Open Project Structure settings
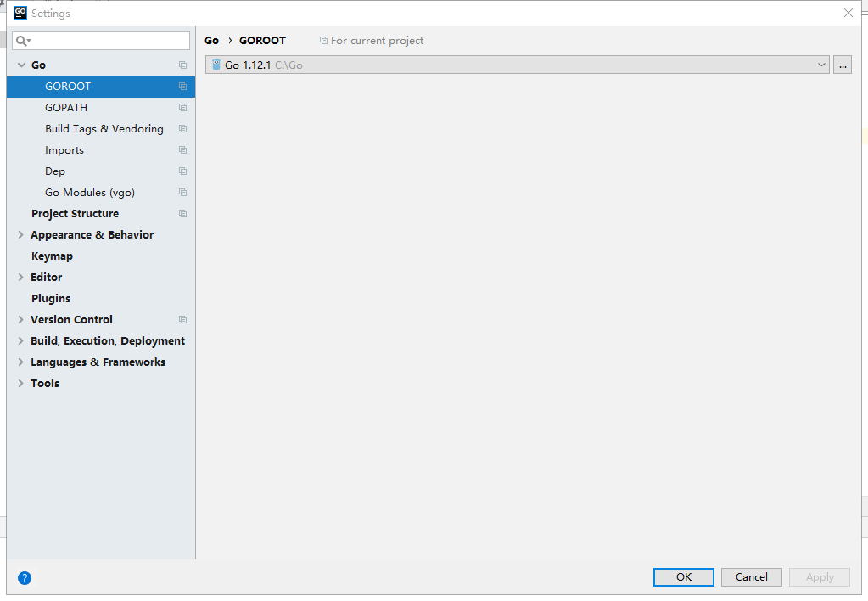This screenshot has height=601, width=868. point(101,214)
